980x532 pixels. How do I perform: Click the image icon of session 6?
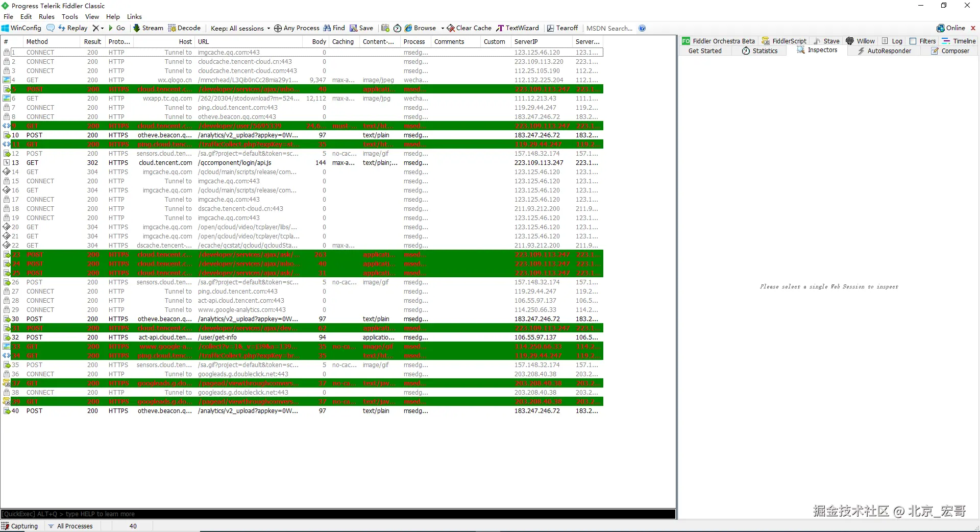pyautogui.click(x=7, y=99)
